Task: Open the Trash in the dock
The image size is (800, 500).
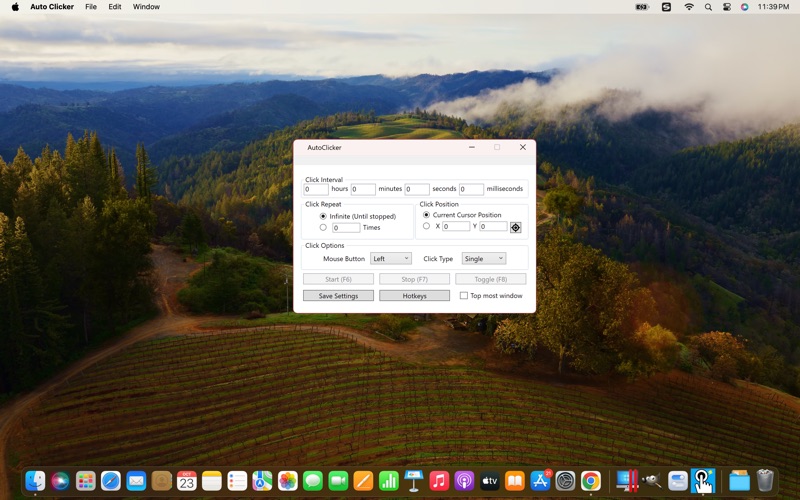Action: tap(765, 481)
